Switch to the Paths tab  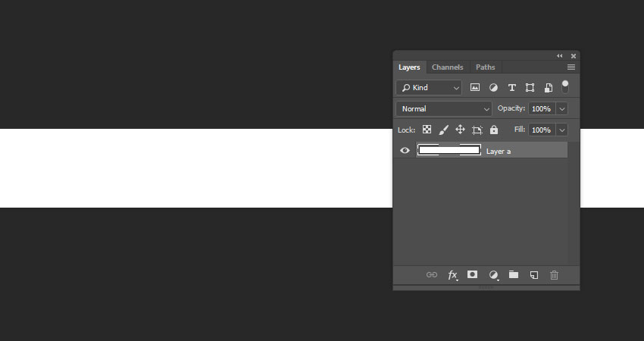[x=485, y=67]
